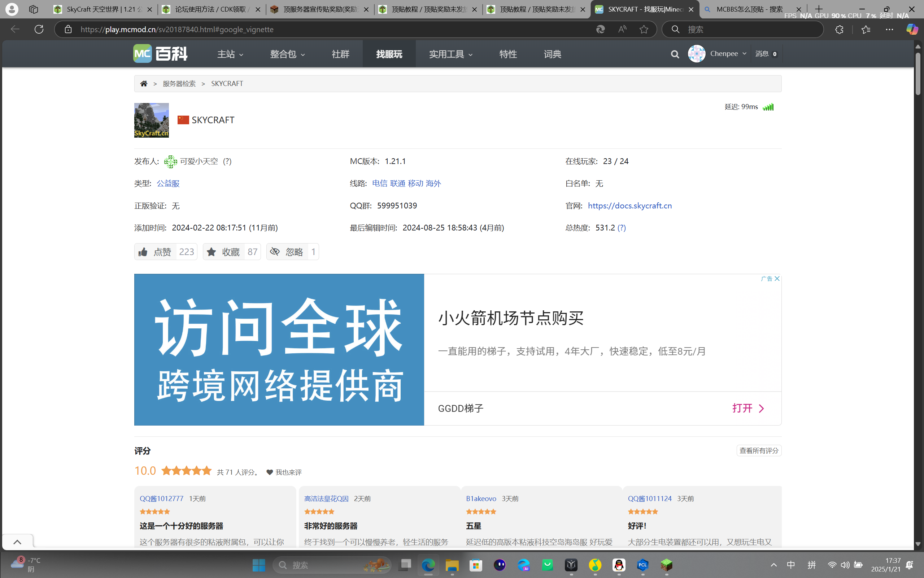The height and width of the screenshot is (578, 924).
Task: Click 查看所有评分 button
Action: [x=759, y=450]
